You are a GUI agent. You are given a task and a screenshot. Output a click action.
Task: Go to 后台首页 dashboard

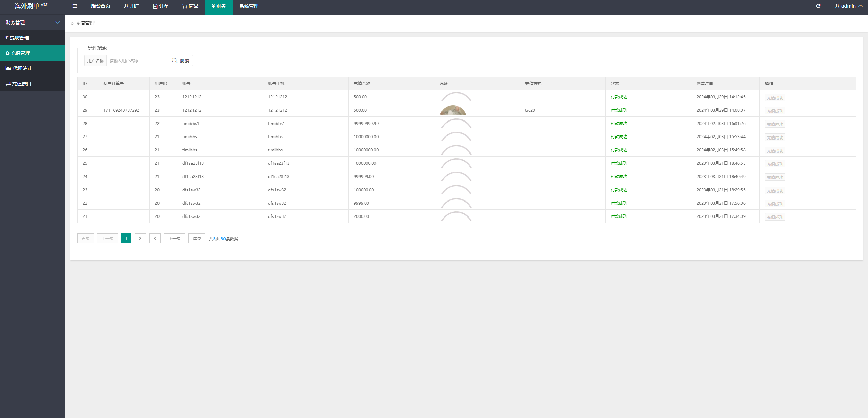click(x=100, y=6)
